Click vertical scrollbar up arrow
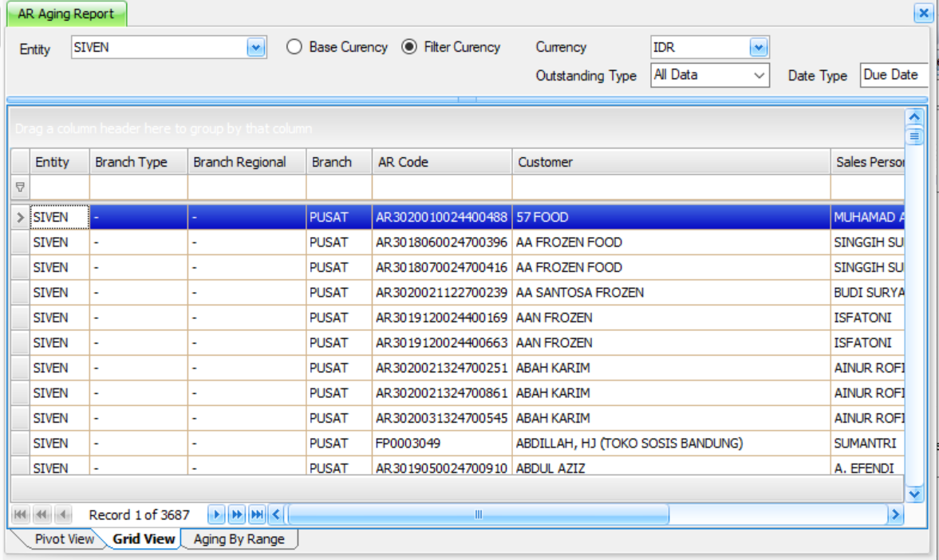Screen dimensions: 939x560 click(914, 116)
